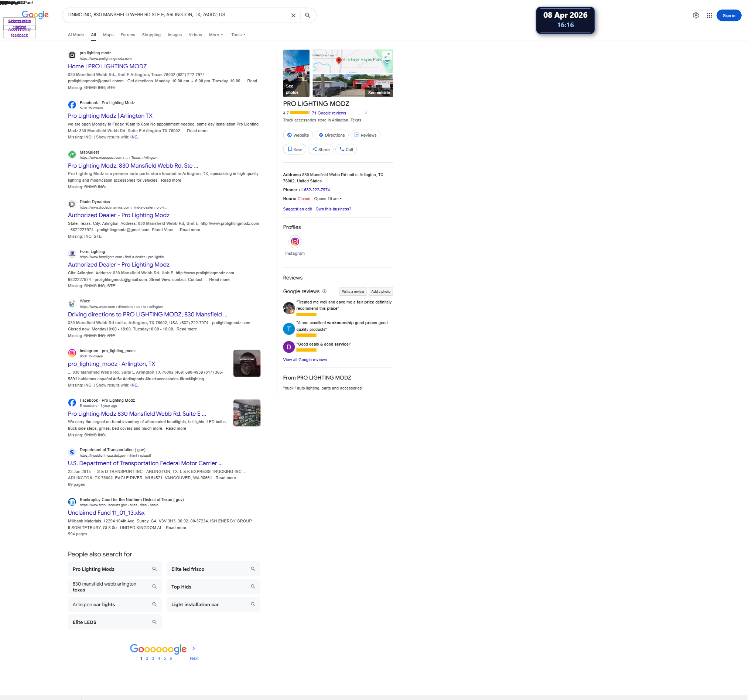Switch to the Images tab

(175, 35)
